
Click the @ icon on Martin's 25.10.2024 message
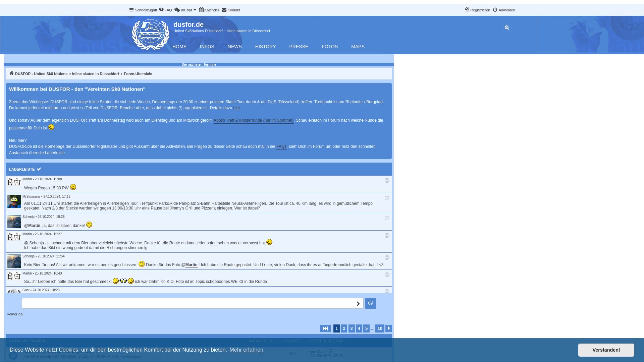387,275
